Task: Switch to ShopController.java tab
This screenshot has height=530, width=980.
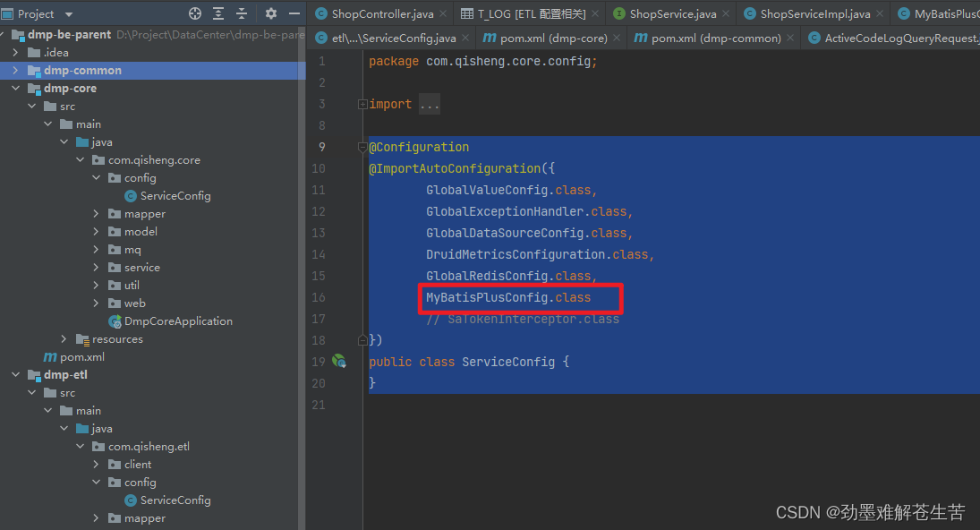Action: (382, 13)
